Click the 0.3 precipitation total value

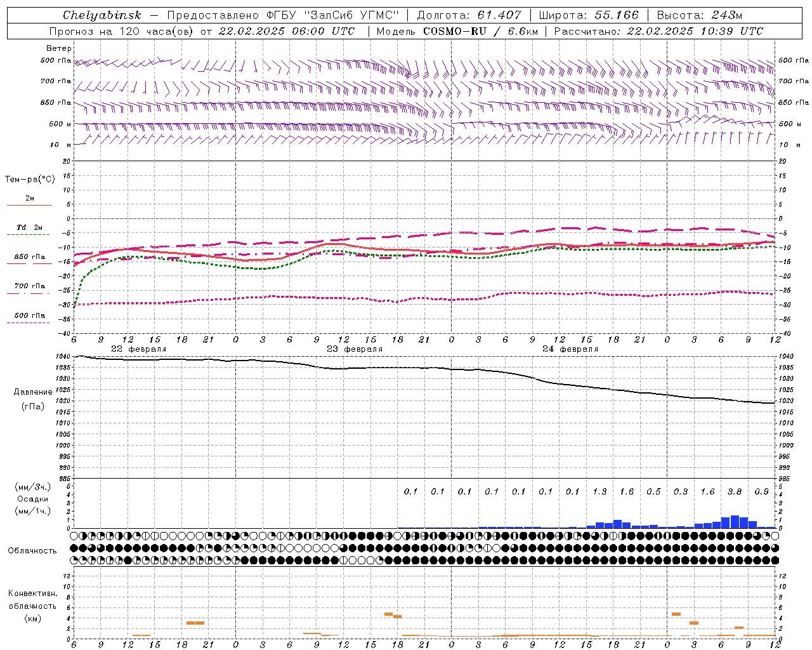point(681,491)
